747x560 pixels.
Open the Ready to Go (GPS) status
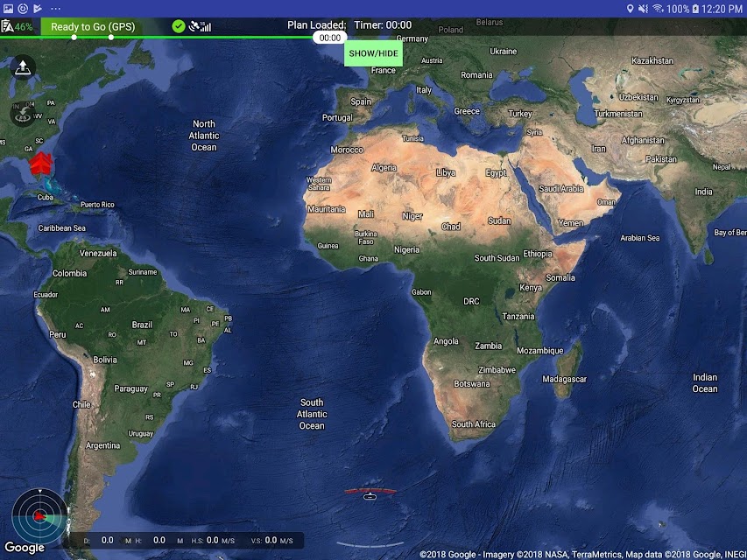pyautogui.click(x=93, y=26)
